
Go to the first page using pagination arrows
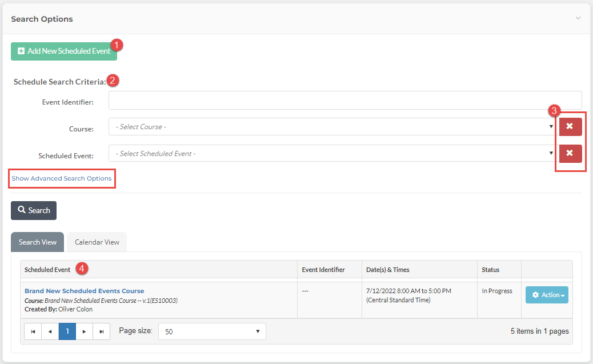33,331
